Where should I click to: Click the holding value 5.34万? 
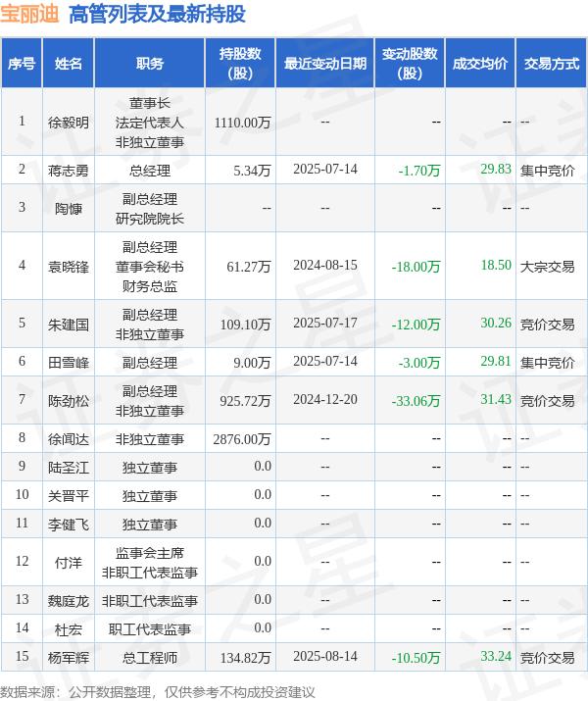(x=252, y=171)
